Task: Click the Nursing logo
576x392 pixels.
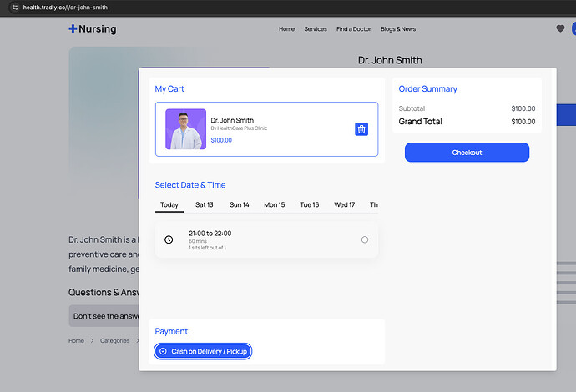Action: tap(93, 29)
